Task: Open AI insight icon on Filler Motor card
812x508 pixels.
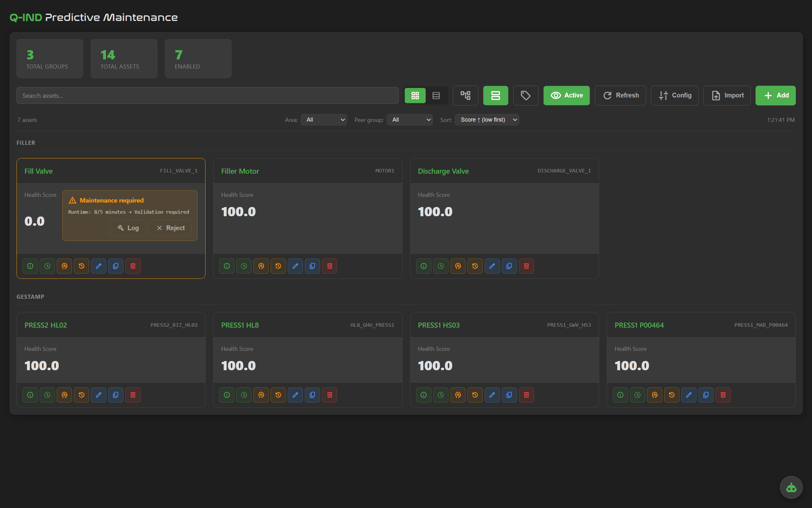Action: tap(261, 266)
